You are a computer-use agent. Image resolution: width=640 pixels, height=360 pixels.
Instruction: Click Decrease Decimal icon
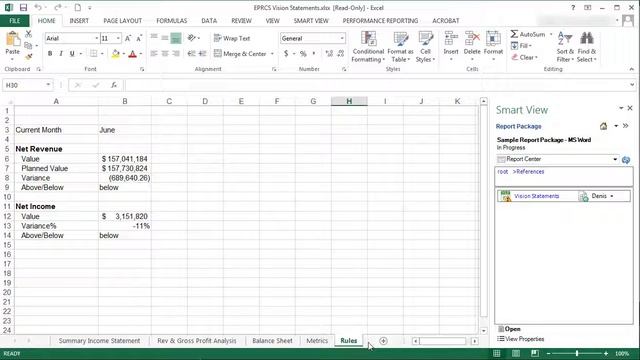(x=341, y=53)
